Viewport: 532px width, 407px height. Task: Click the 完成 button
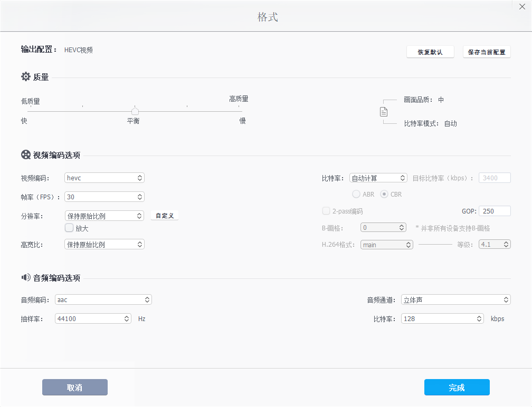(x=457, y=387)
